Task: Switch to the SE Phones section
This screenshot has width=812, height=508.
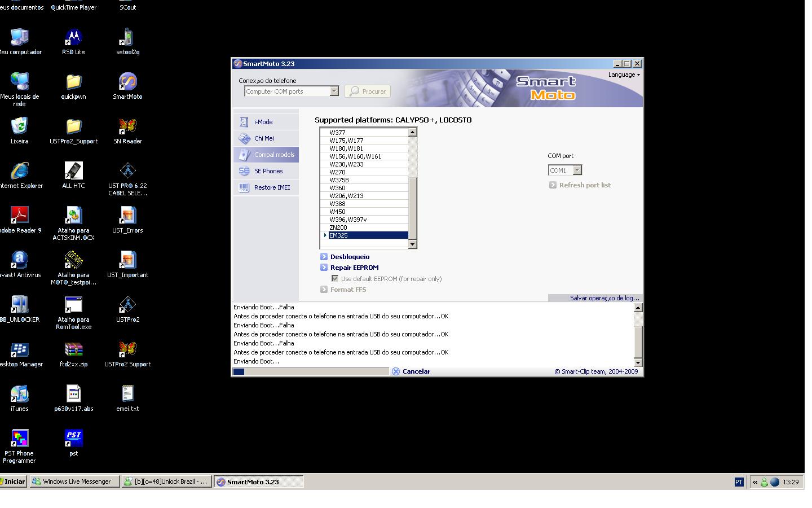Action: click(266, 171)
